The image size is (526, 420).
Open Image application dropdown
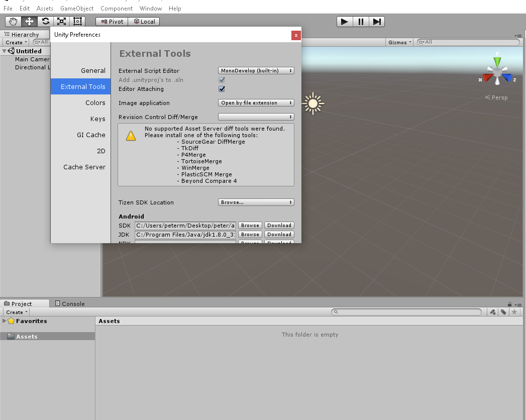click(x=256, y=103)
